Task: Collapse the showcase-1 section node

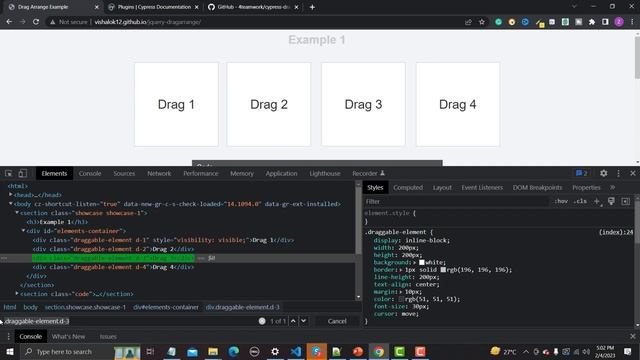Action: pos(17,213)
